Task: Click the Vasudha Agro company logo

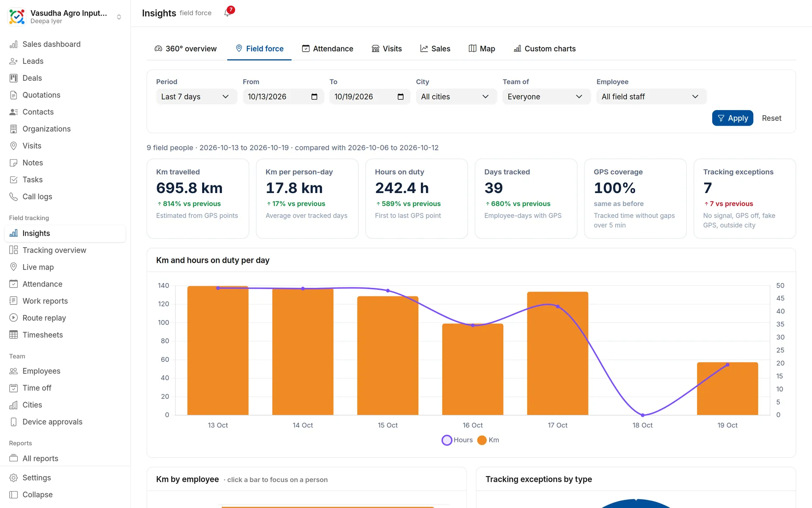Action: pyautogui.click(x=17, y=17)
